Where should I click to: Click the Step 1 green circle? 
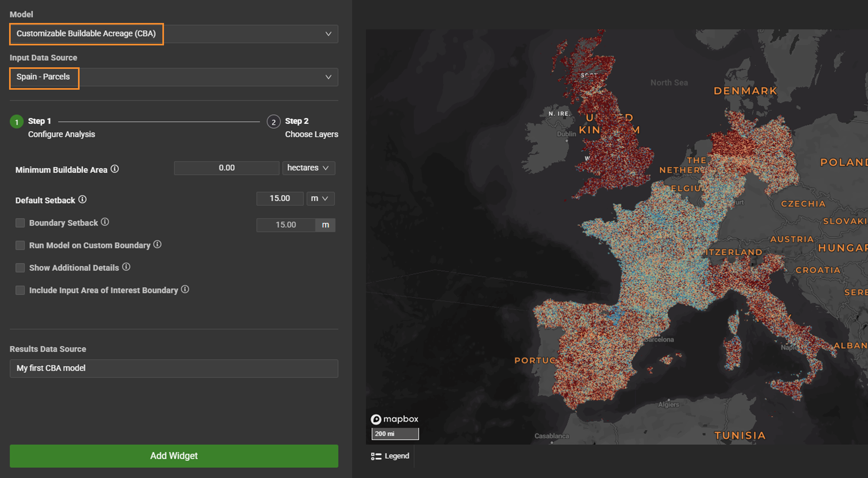click(x=17, y=122)
